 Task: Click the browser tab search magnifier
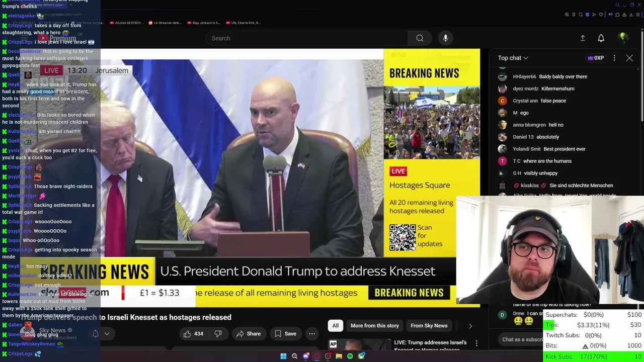[x=617, y=5]
